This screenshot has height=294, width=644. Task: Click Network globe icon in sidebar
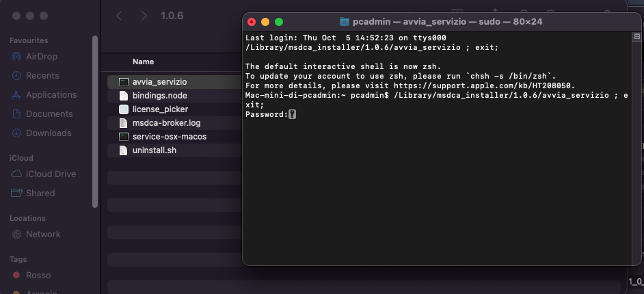point(16,234)
